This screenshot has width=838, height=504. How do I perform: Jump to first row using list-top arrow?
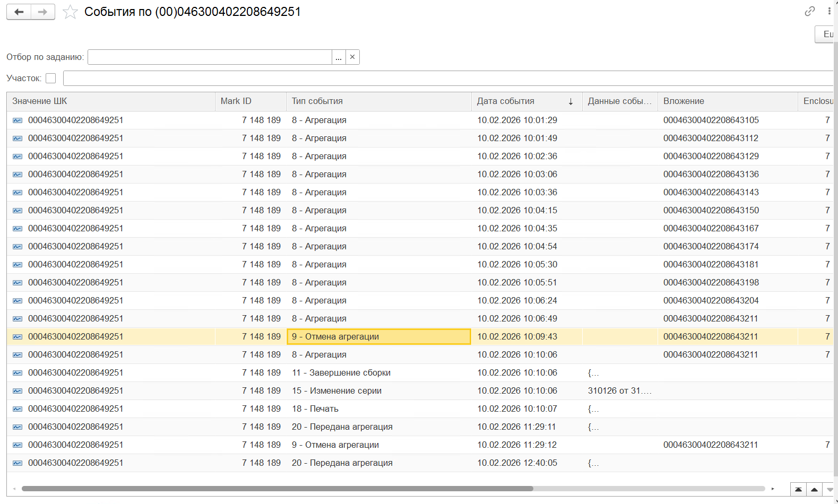[x=798, y=489]
